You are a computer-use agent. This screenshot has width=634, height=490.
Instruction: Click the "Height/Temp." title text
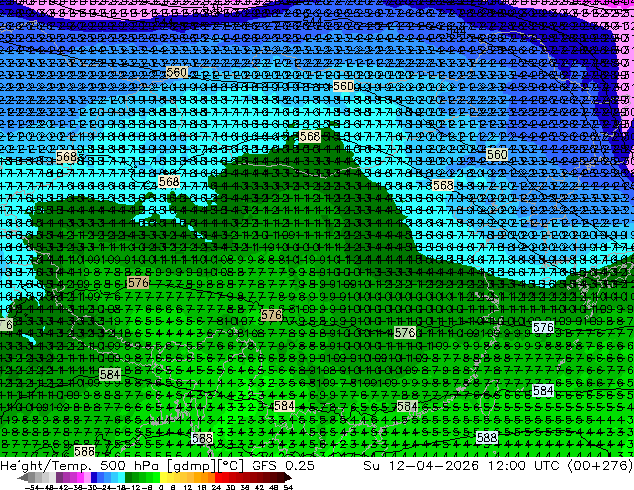(x=44, y=465)
